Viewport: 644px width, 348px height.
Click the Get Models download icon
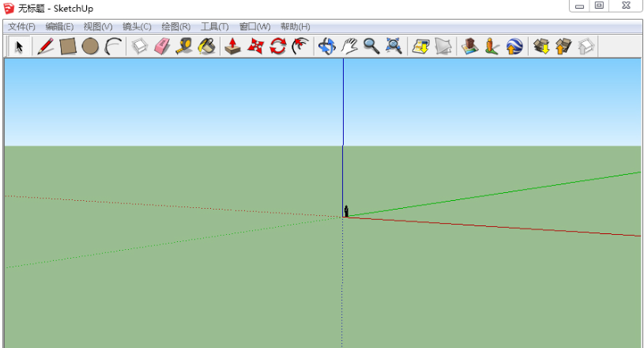pyautogui.click(x=541, y=46)
